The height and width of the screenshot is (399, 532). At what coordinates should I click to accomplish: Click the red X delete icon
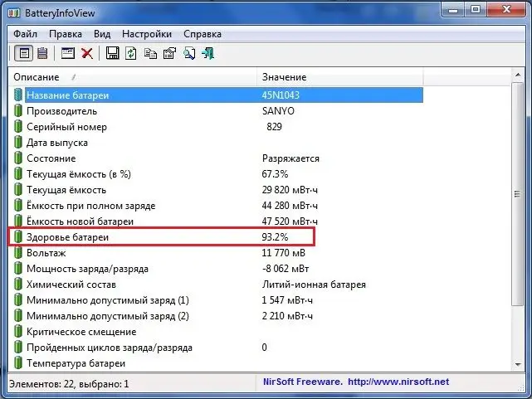click(87, 54)
